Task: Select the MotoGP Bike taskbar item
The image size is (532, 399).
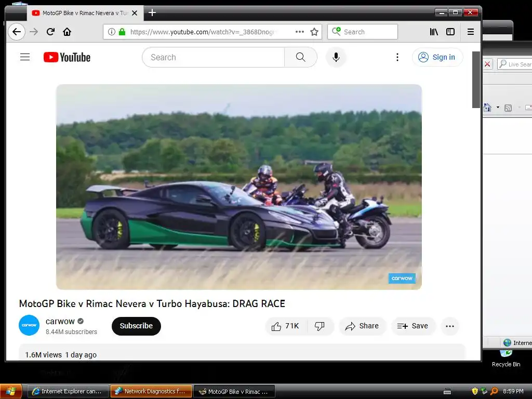Action: (234, 391)
